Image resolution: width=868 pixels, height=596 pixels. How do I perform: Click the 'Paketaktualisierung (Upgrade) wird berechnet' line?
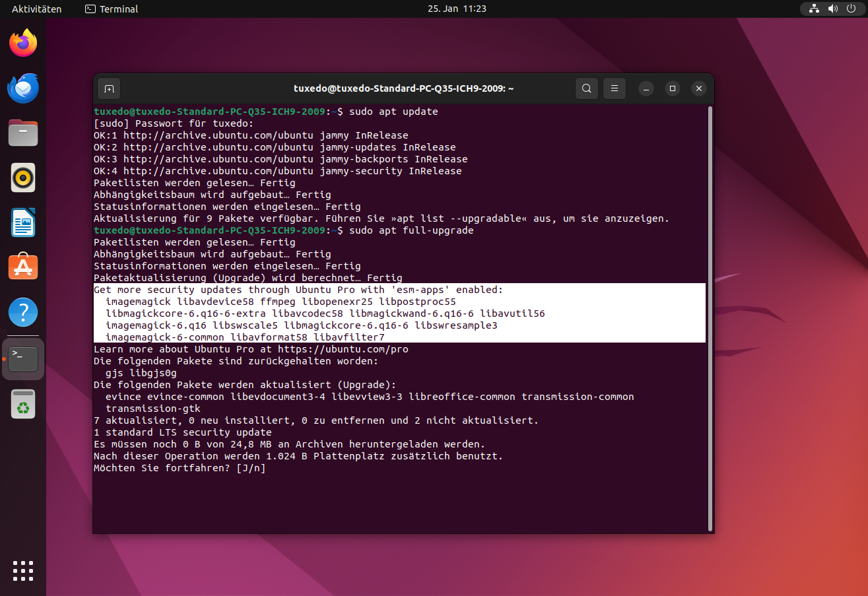coord(248,278)
